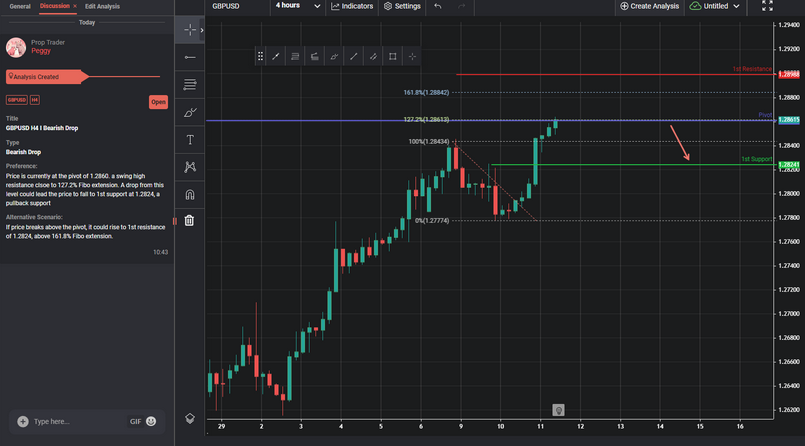This screenshot has height=446, width=805.
Task: Pick the trend line tool in floating toolbar
Action: click(x=276, y=56)
